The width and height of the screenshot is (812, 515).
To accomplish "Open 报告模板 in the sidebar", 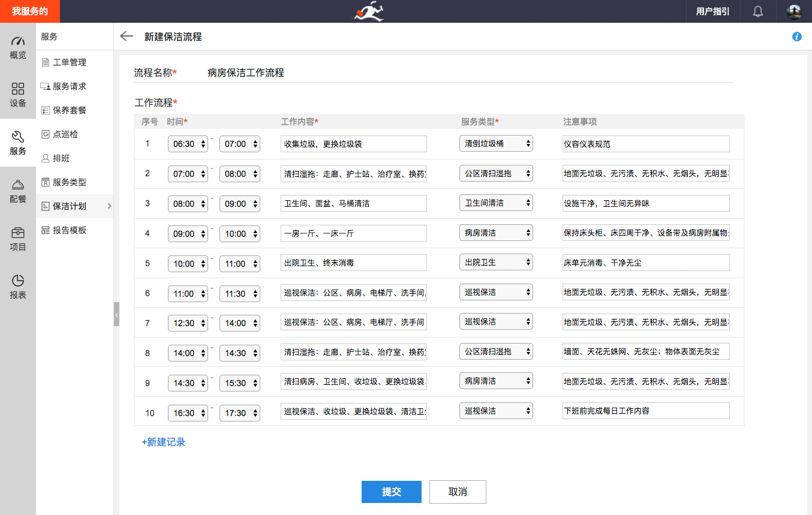I will [x=70, y=230].
